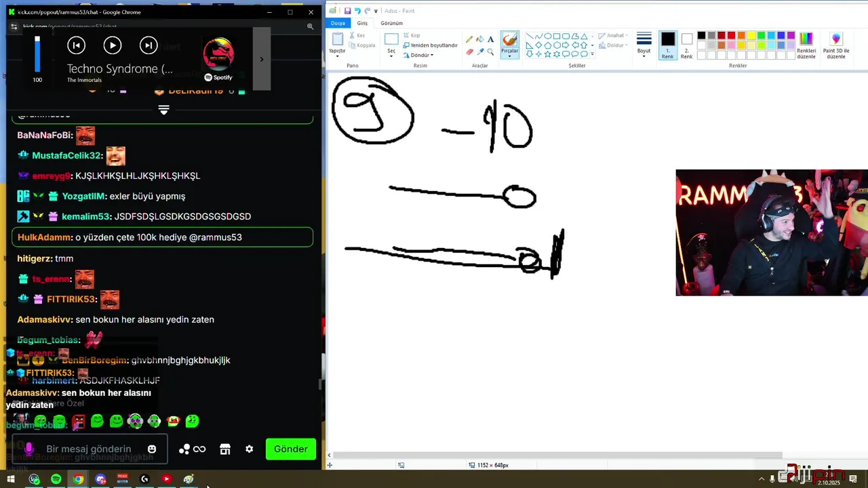Viewport: 868px width, 488px height.
Task: Open the Boyut line size dropdown
Action: click(644, 45)
